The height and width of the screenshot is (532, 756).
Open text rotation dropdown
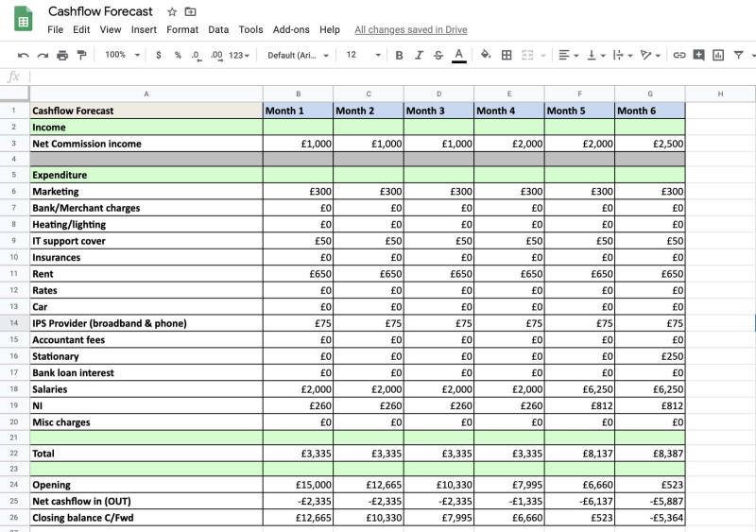click(x=650, y=56)
